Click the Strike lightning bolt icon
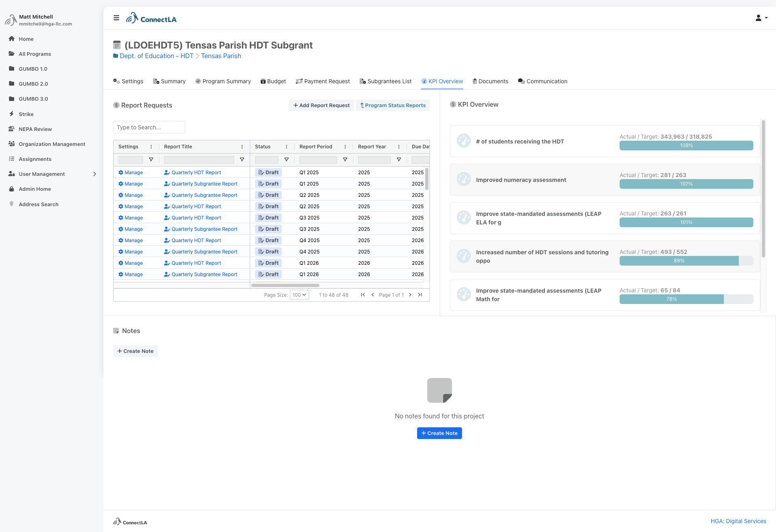Image resolution: width=776 pixels, height=532 pixels. tap(12, 114)
